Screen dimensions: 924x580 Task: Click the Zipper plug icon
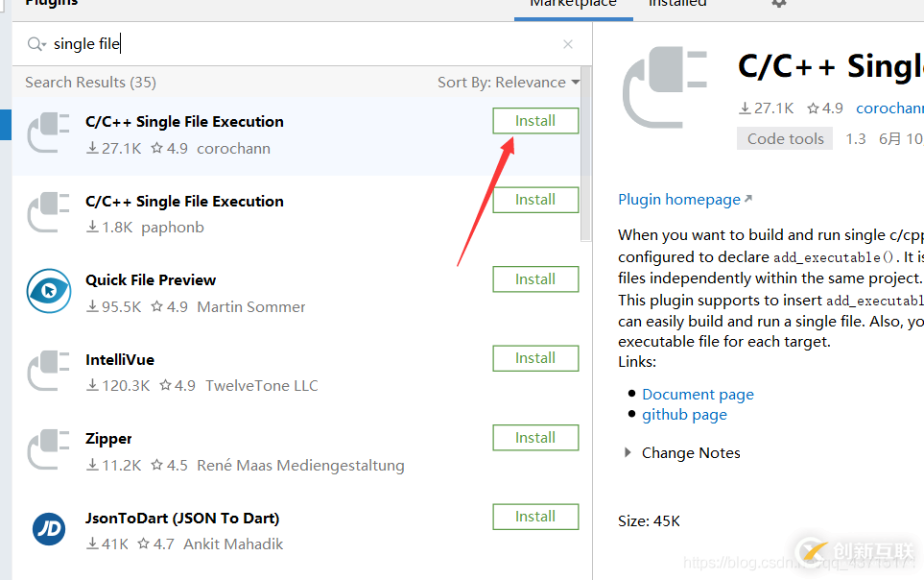(49, 449)
